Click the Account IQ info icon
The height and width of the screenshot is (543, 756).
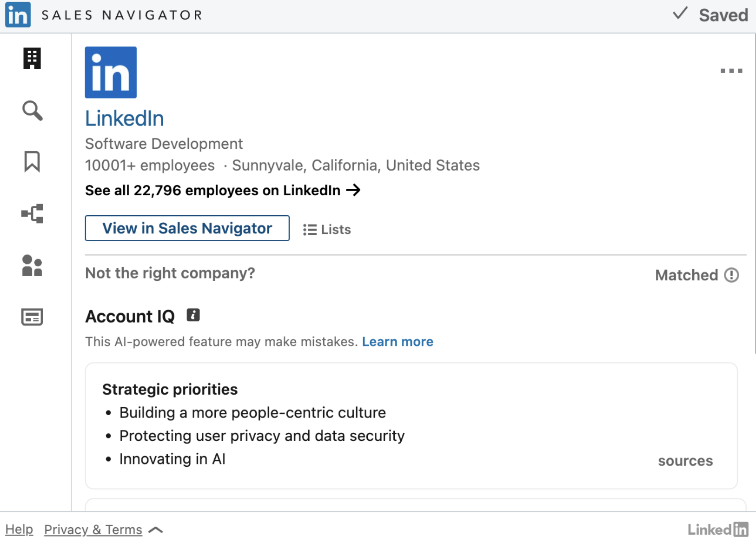point(193,315)
